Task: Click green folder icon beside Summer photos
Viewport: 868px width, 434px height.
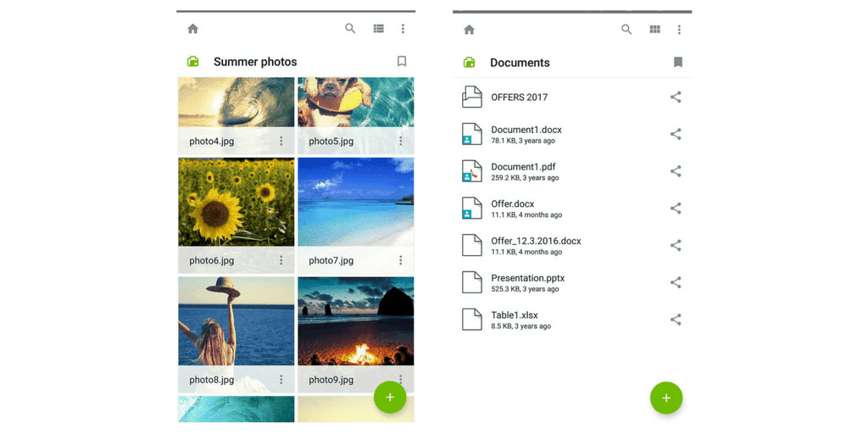Action: [x=192, y=61]
